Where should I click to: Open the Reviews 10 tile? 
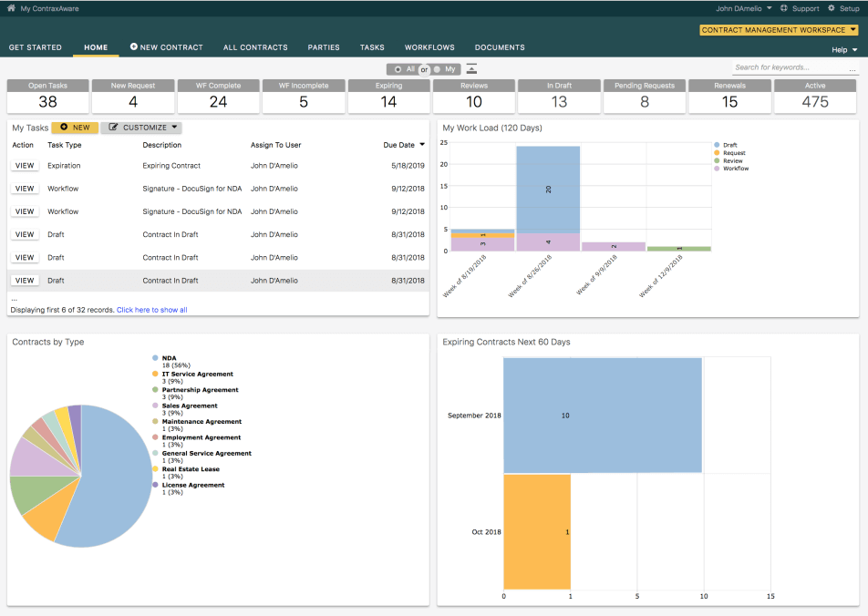(474, 97)
